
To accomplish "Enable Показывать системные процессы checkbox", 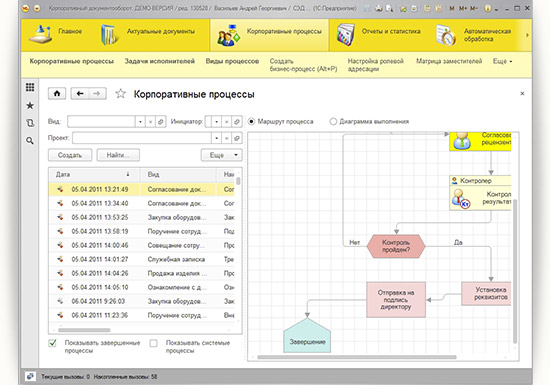I will (154, 343).
